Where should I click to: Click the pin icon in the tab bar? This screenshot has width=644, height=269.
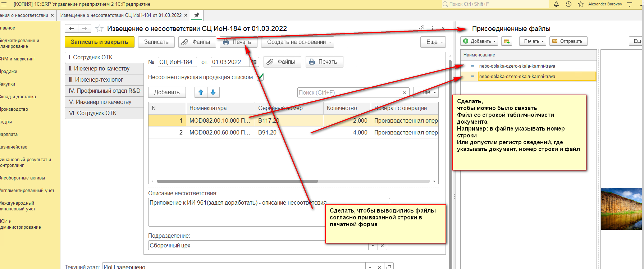pyautogui.click(x=196, y=15)
